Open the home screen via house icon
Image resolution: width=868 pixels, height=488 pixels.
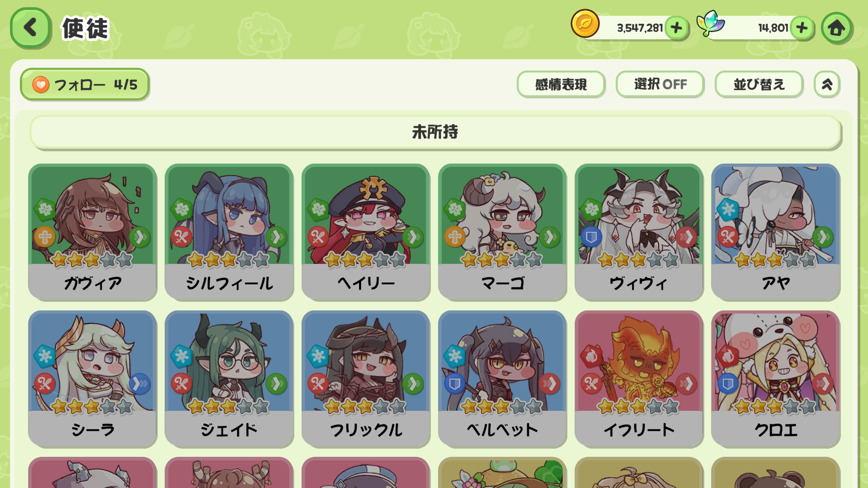coord(837,28)
